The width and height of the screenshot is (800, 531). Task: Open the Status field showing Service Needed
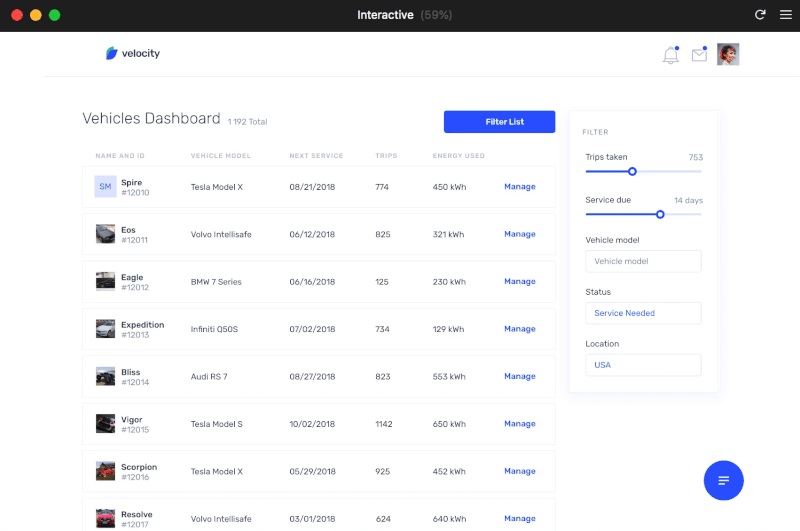643,313
